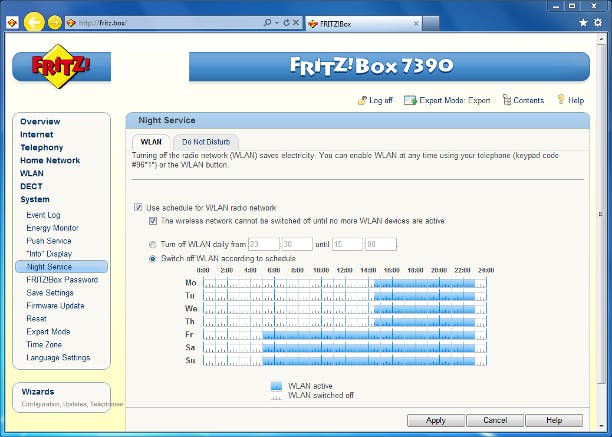612x437 pixels.
Task: Open Energy Monitor under System
Action: click(52, 228)
